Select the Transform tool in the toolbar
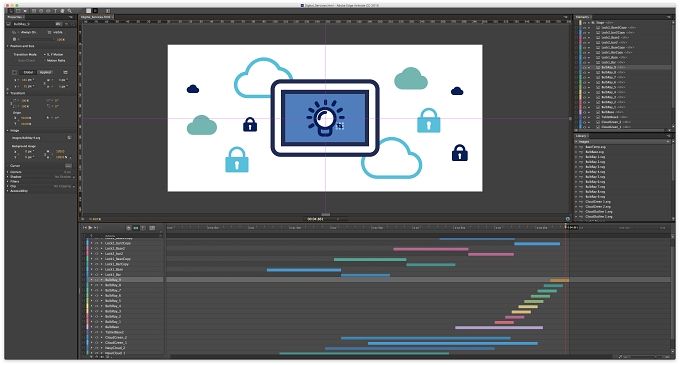The height and width of the screenshot is (365, 680). [x=18, y=11]
